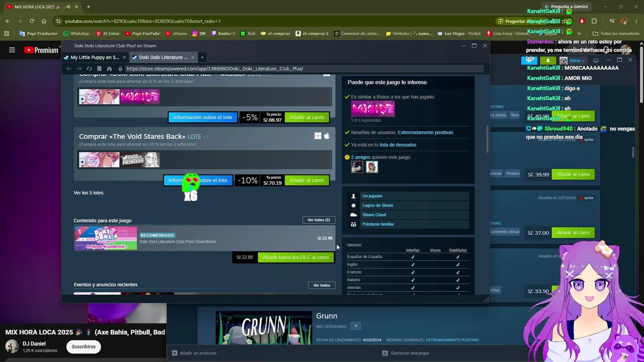The image size is (644, 362).
Task: Open the WhatsApp bookmark
Action: coord(76,34)
